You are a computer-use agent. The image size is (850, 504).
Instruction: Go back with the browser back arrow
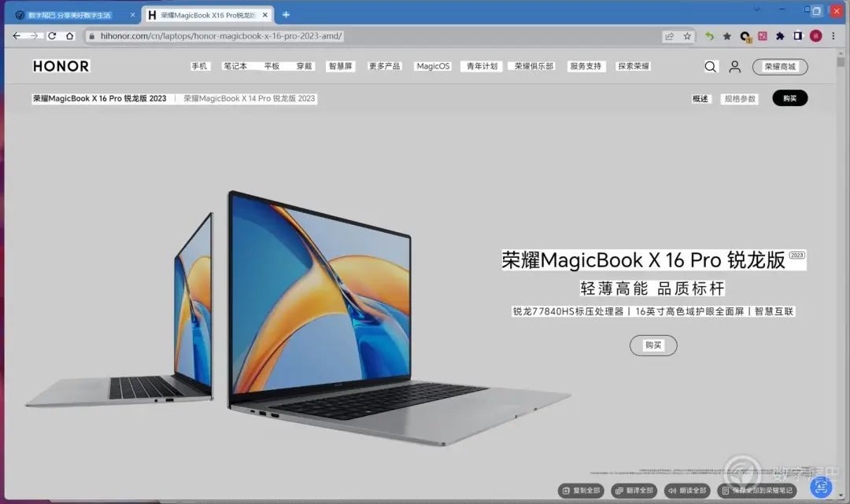(x=17, y=35)
